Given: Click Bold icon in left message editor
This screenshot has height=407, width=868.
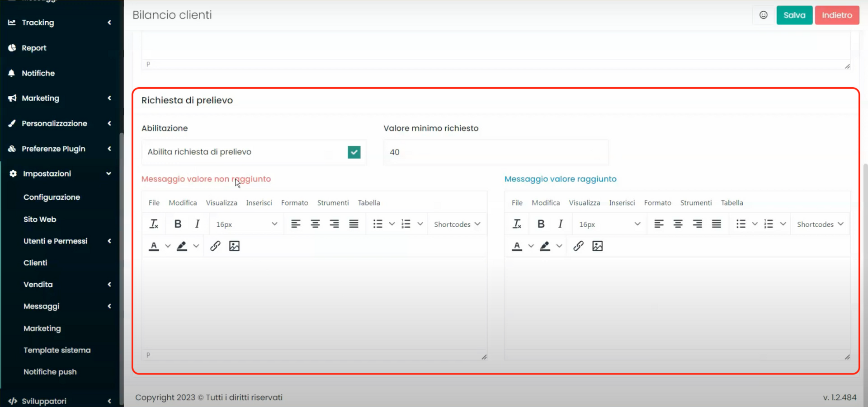Looking at the screenshot, I should coord(178,224).
